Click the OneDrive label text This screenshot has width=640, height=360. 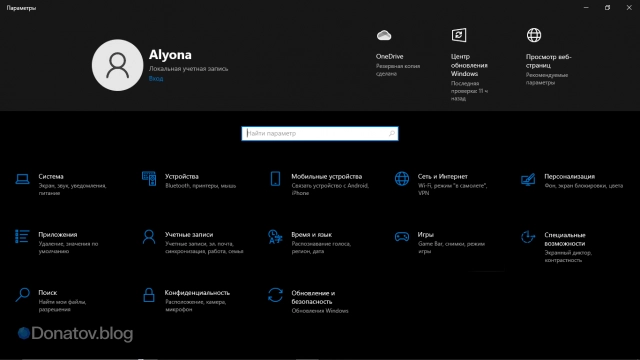tap(389, 56)
